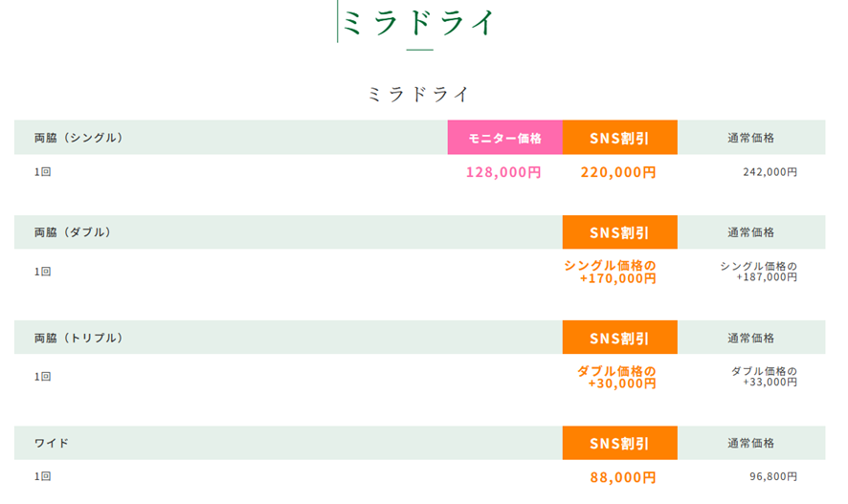848x504 pixels.
Task: Click the SNS割引 badge in 両脇（トリプル） row
Action: click(x=619, y=338)
